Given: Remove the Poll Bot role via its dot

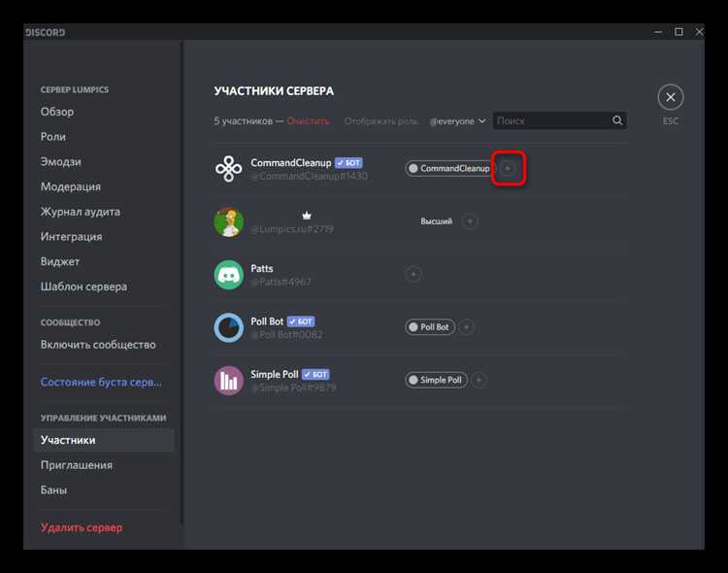Looking at the screenshot, I should [414, 327].
